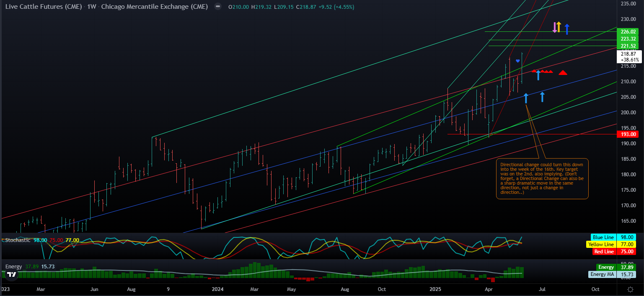Click the low value L209.15
Image resolution: width=644 pixels, height=296 pixels.
[284, 7]
